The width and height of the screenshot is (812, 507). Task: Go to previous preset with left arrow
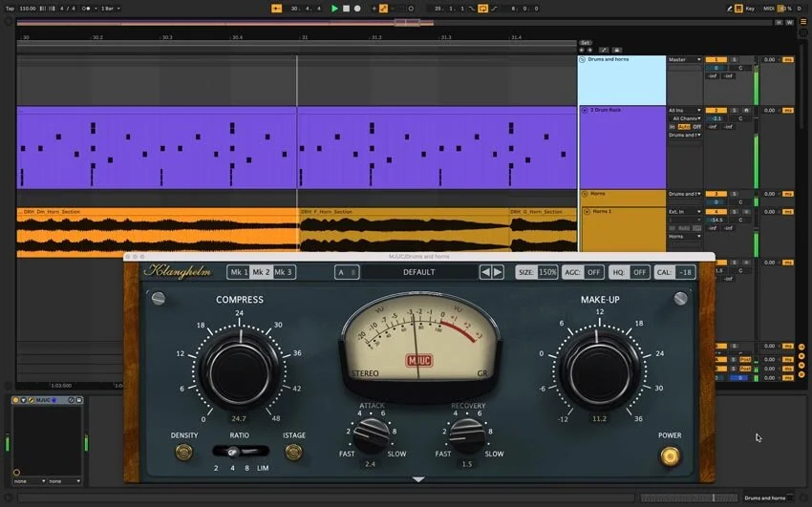[x=485, y=272]
